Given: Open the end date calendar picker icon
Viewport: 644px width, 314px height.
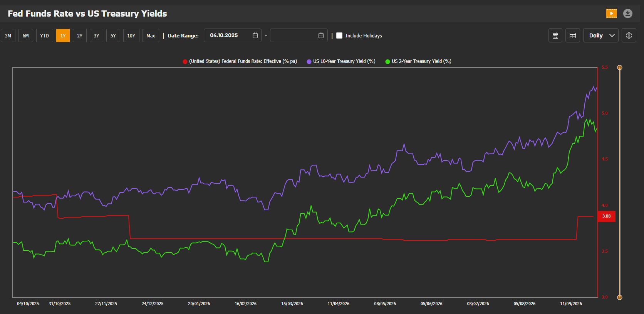Looking at the screenshot, I should point(321,35).
